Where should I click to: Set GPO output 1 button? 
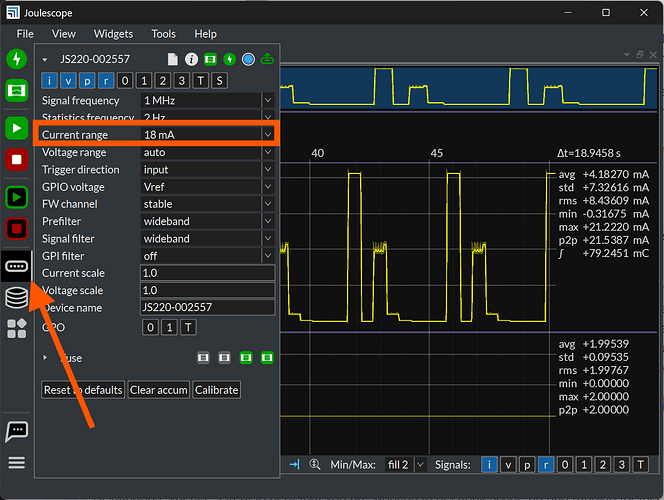pos(169,327)
